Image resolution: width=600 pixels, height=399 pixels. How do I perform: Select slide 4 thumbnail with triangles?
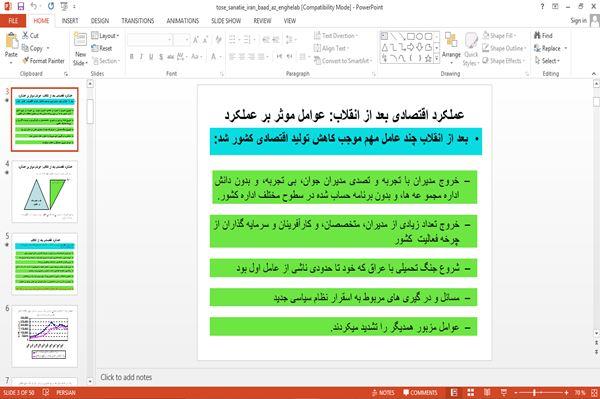point(45,192)
